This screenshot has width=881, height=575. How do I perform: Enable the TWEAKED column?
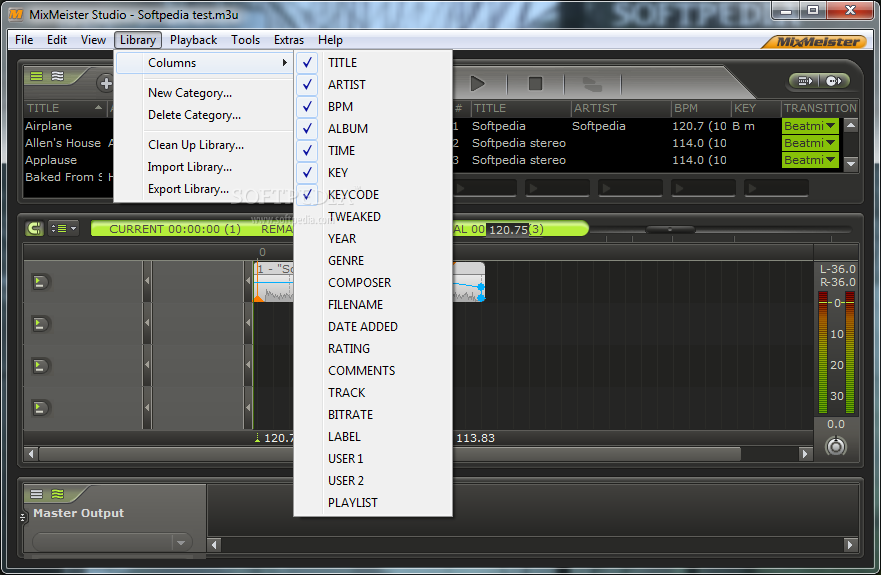(x=373, y=216)
